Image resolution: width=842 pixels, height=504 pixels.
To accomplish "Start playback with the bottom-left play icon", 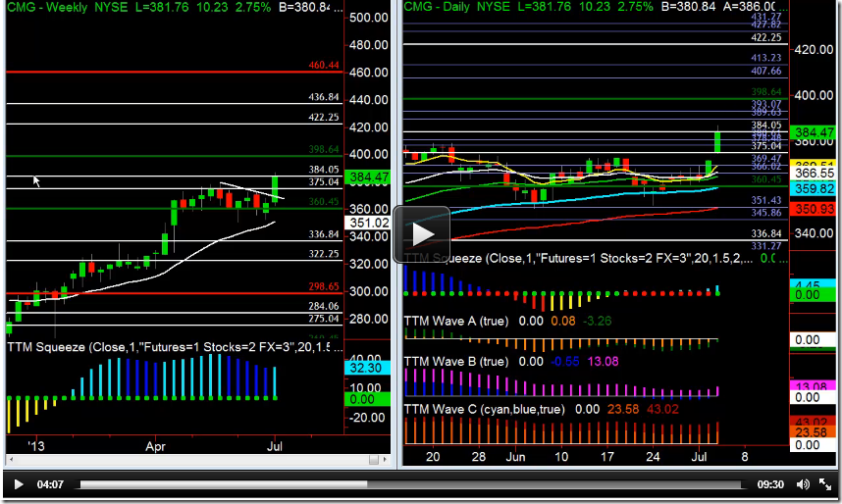I will 19,484.
